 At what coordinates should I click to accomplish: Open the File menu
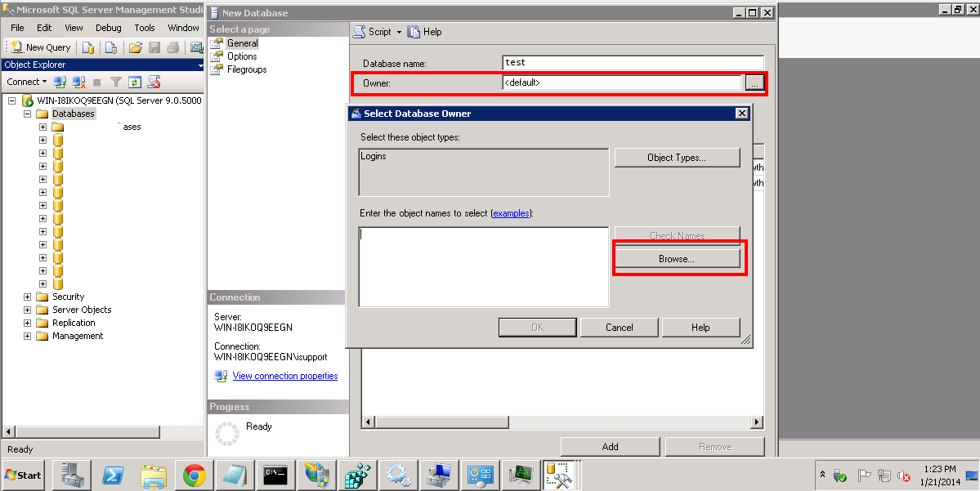17,28
